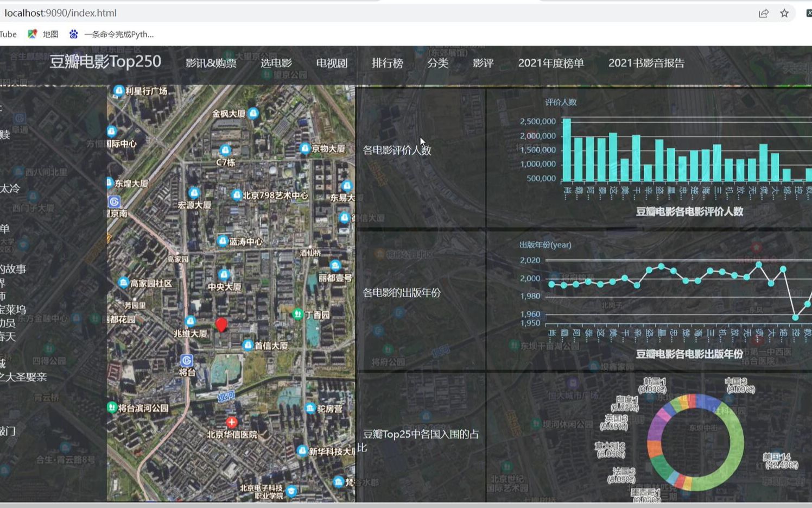The image size is (812, 508).
Task: Click 意大利2 pie label
Action: click(611, 450)
